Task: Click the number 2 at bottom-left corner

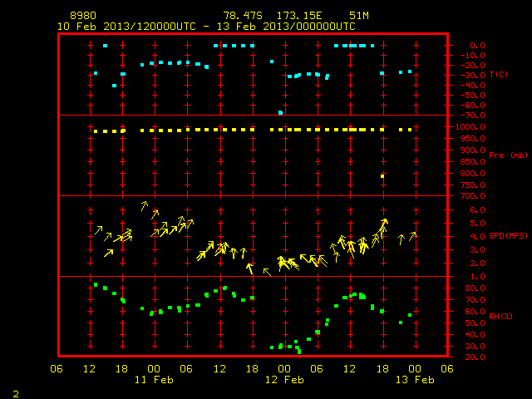Action: pos(16,394)
